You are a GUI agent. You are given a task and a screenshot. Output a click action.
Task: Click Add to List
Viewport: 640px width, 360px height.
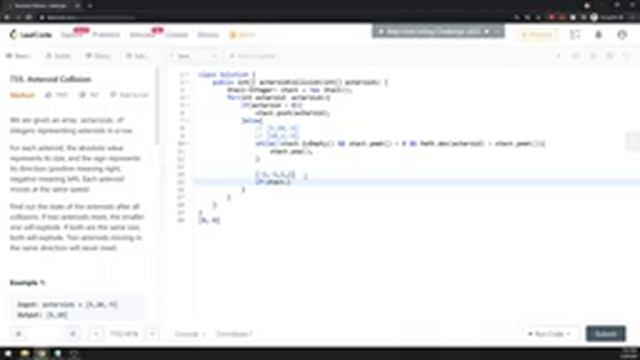[x=129, y=95]
